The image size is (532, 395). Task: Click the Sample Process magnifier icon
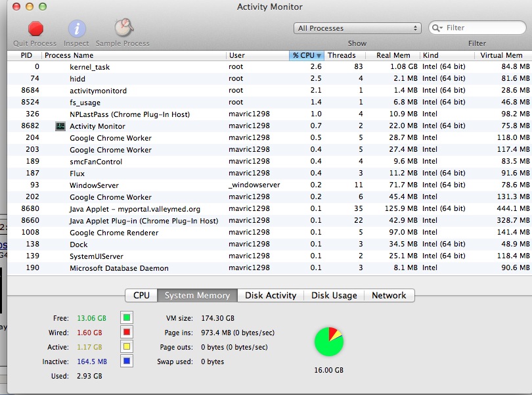point(124,28)
